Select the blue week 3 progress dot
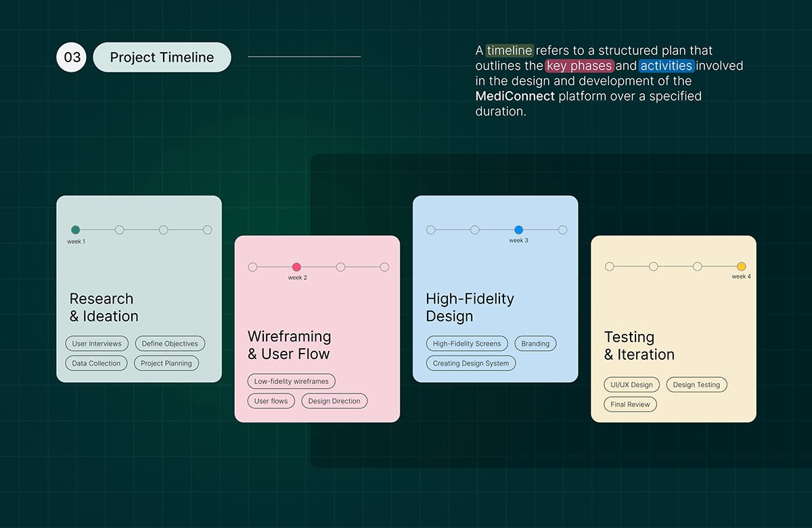 [x=518, y=230]
